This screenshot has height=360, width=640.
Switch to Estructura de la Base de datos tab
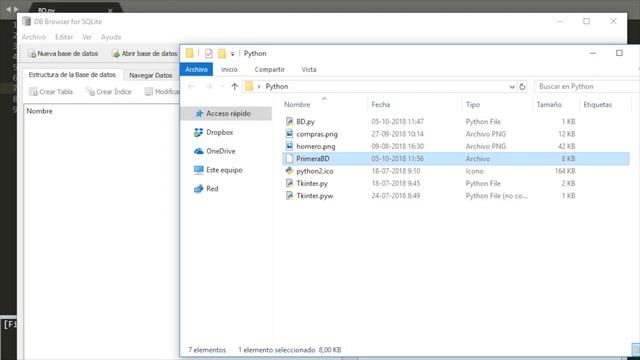(72, 75)
